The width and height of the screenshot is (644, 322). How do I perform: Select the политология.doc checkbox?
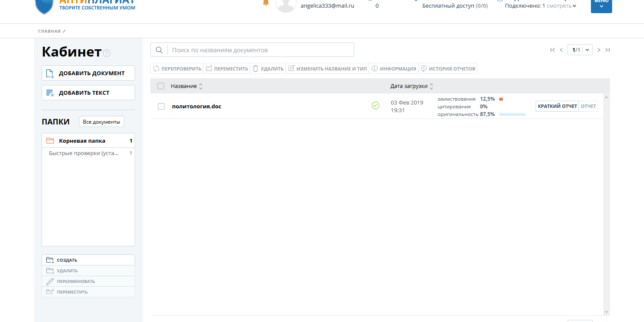pos(161,106)
